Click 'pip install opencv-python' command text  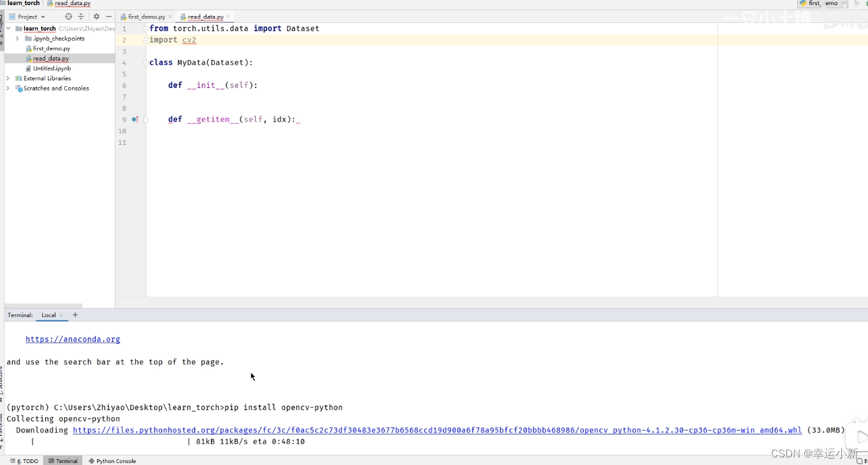coord(284,408)
